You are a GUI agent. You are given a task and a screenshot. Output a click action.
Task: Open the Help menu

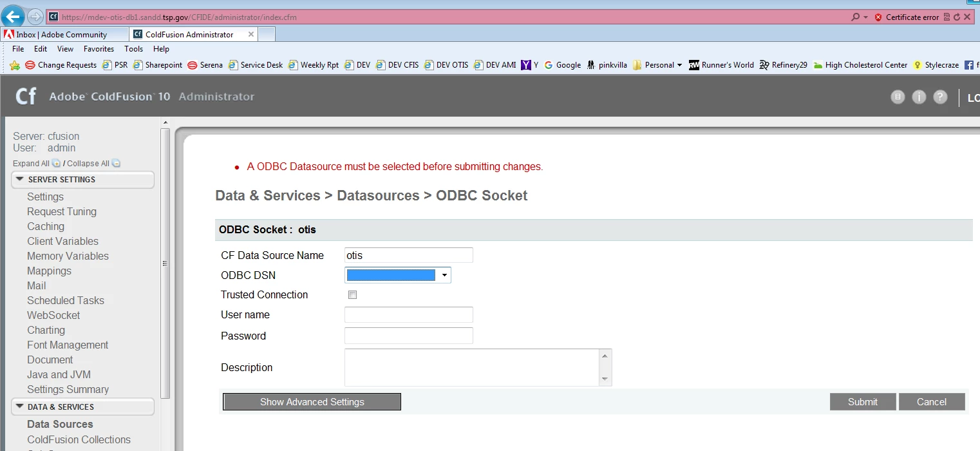[161, 49]
